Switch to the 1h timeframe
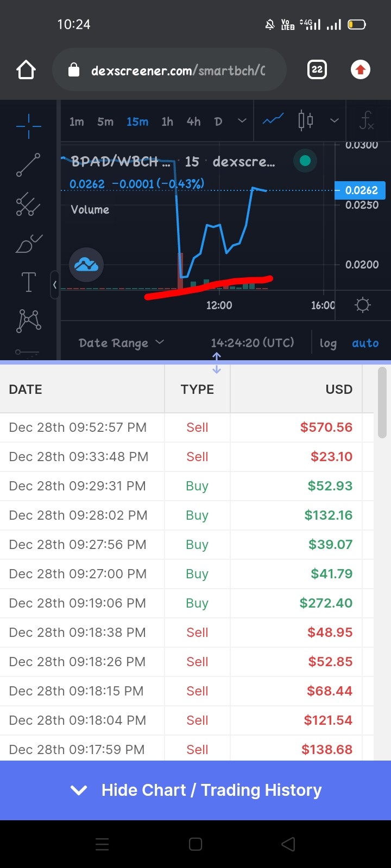 (167, 122)
